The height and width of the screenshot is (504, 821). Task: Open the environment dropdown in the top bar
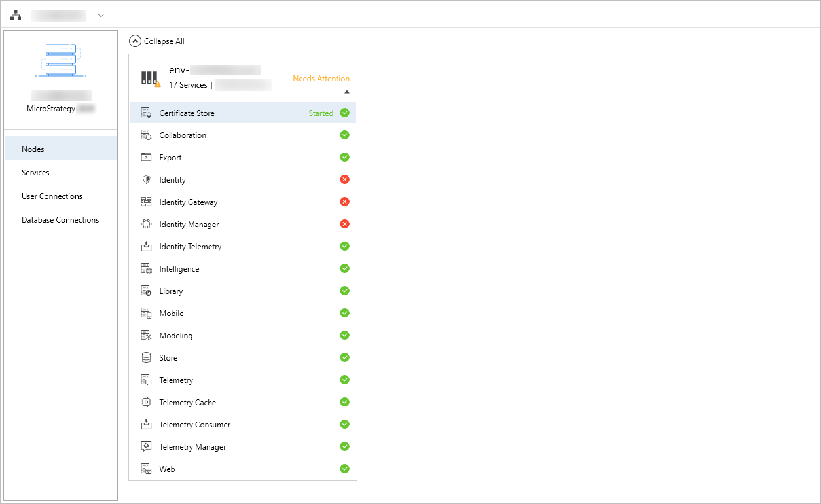coord(101,16)
